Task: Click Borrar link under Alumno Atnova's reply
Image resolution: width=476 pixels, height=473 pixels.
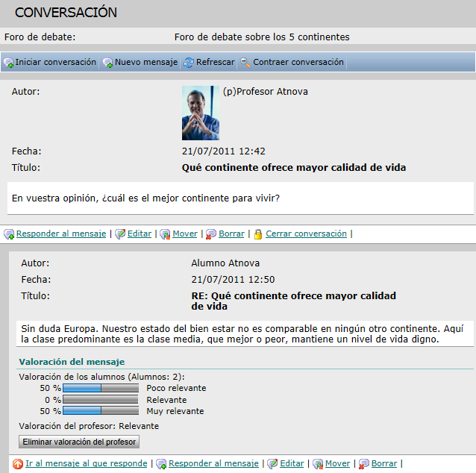Action: pyautogui.click(x=384, y=463)
